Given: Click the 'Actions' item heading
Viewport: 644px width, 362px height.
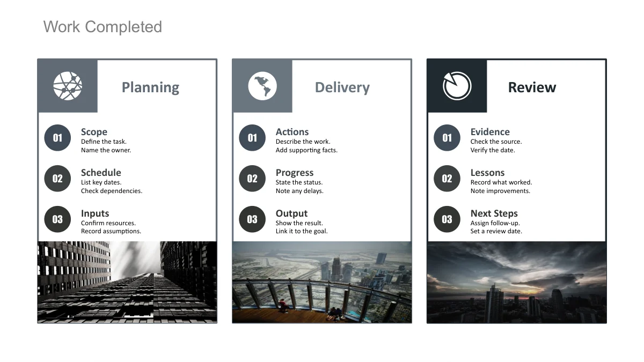Looking at the screenshot, I should tap(292, 132).
